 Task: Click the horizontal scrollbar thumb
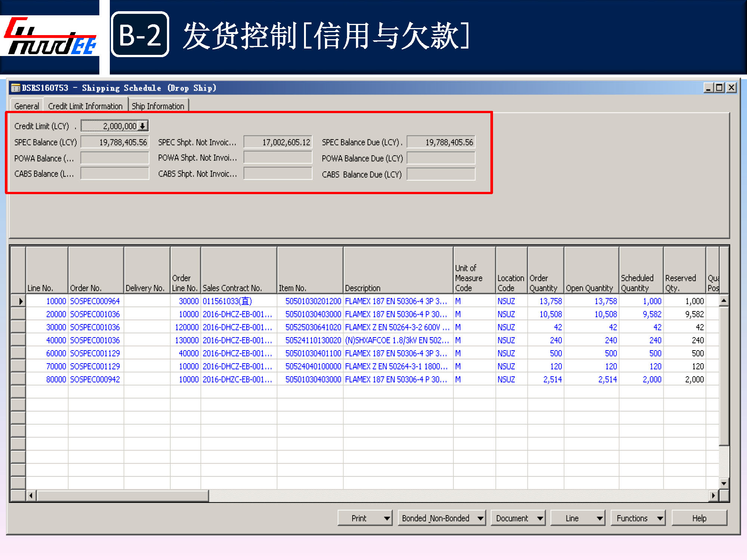pyautogui.click(x=123, y=496)
